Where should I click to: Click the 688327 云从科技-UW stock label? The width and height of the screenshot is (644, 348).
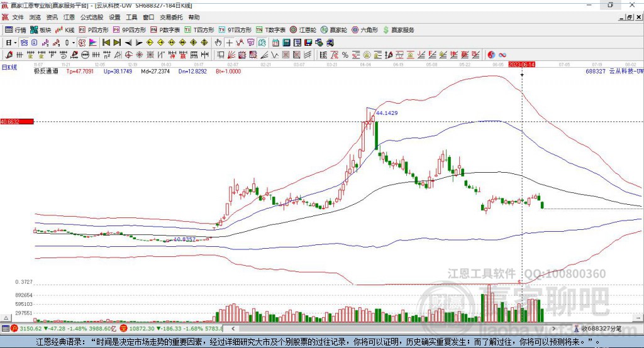(x=614, y=72)
